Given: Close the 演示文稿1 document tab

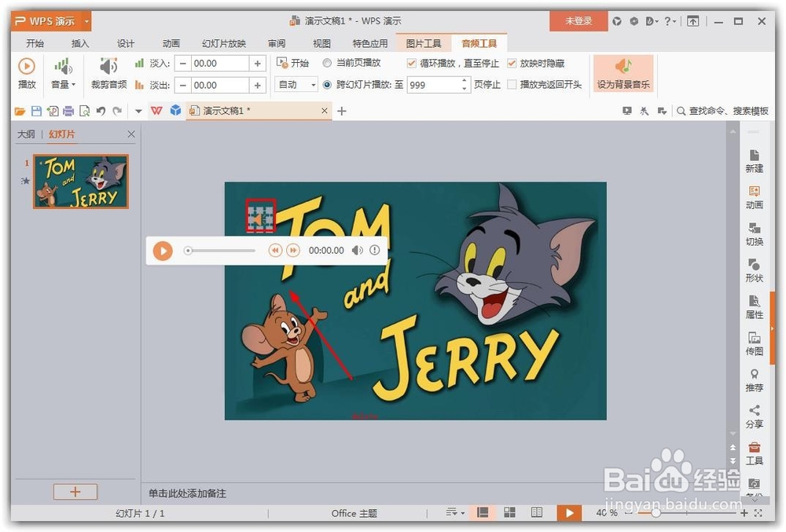Looking at the screenshot, I should pos(325,111).
